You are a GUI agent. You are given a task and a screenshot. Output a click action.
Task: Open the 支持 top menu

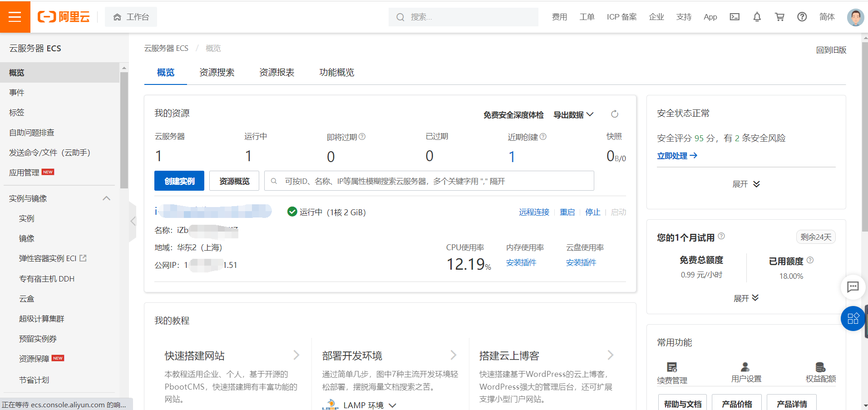tap(684, 17)
